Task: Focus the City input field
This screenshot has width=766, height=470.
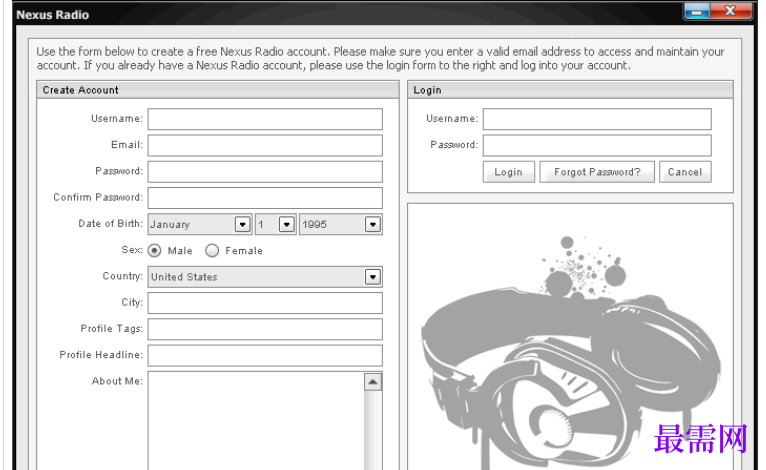Action: 265,303
